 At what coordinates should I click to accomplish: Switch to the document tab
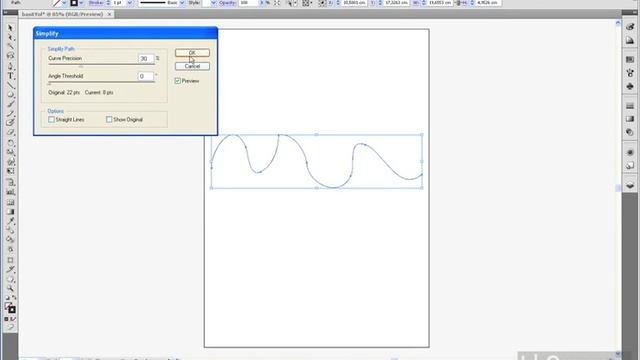tap(62, 14)
